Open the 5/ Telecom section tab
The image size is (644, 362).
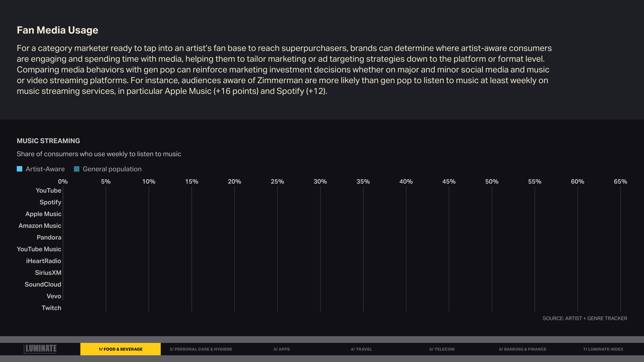[x=442, y=349]
